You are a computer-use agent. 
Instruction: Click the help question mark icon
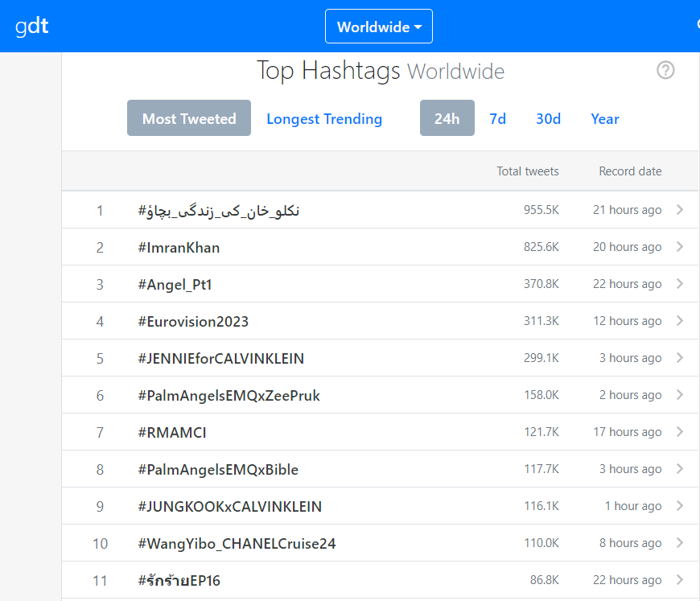coord(665,70)
